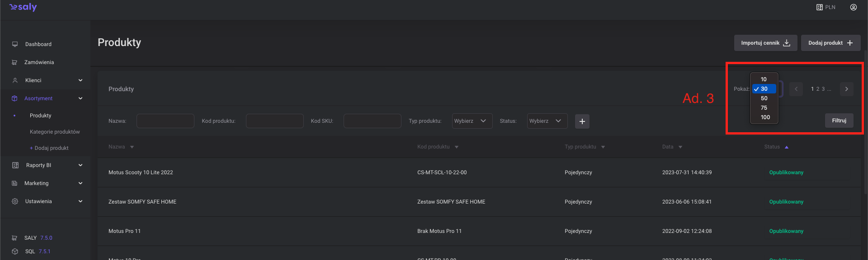The width and height of the screenshot is (868, 260).
Task: Click the Dashboard monitor icon
Action: 15,44
